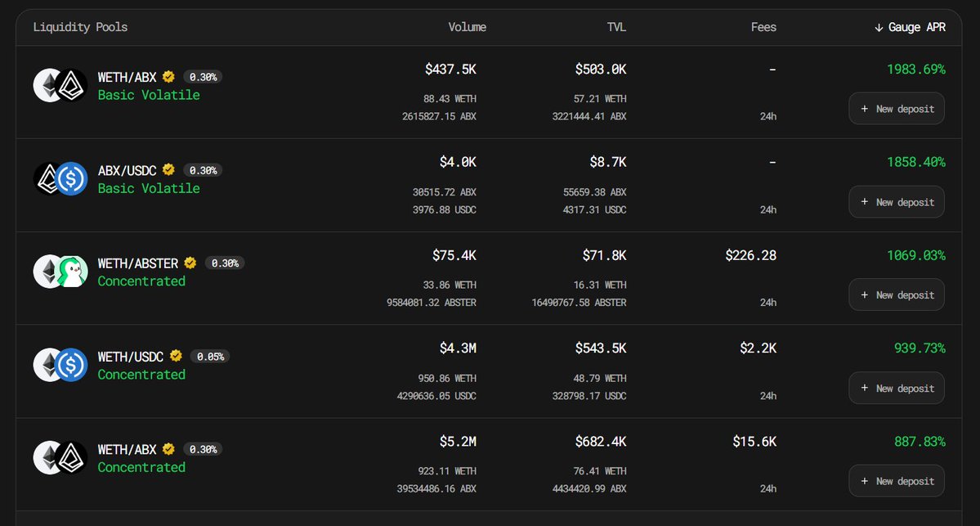Click verified badge next to WETH/USDC
This screenshot has width=980, height=526.
click(x=176, y=356)
